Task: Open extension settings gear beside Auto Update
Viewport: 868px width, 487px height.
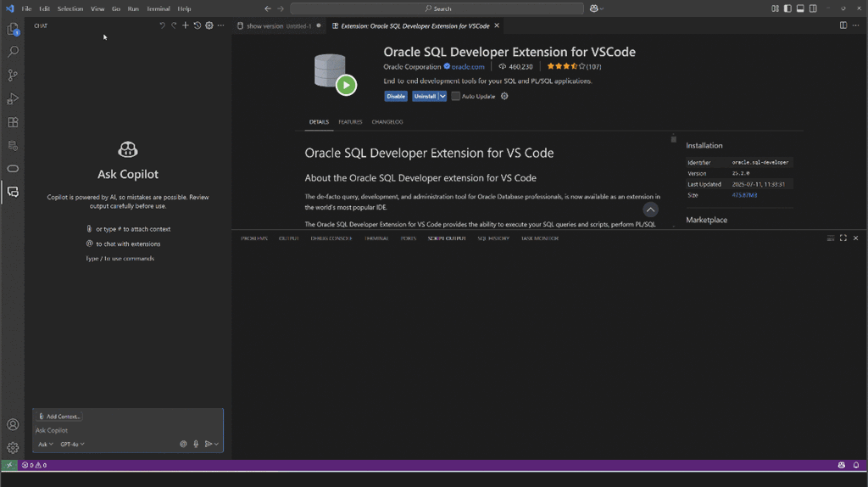Action: tap(504, 96)
